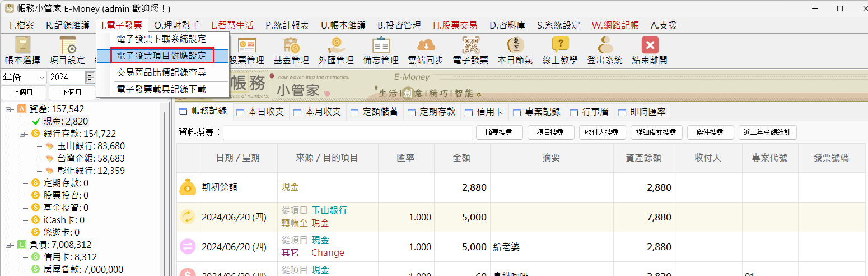Screen dimensions: 868x276
Task: Switch to 行事曆 tab
Action: point(590,112)
